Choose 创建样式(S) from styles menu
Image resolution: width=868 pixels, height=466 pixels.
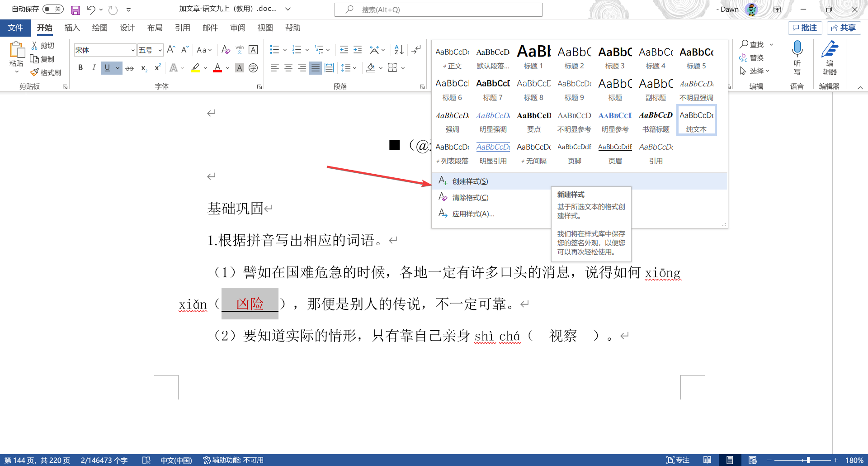click(x=580, y=181)
